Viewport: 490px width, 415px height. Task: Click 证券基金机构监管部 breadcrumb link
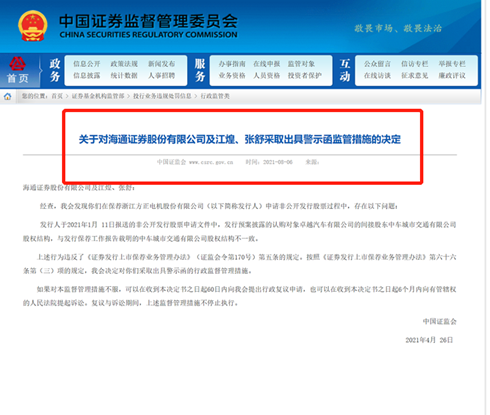pyautogui.click(x=98, y=96)
